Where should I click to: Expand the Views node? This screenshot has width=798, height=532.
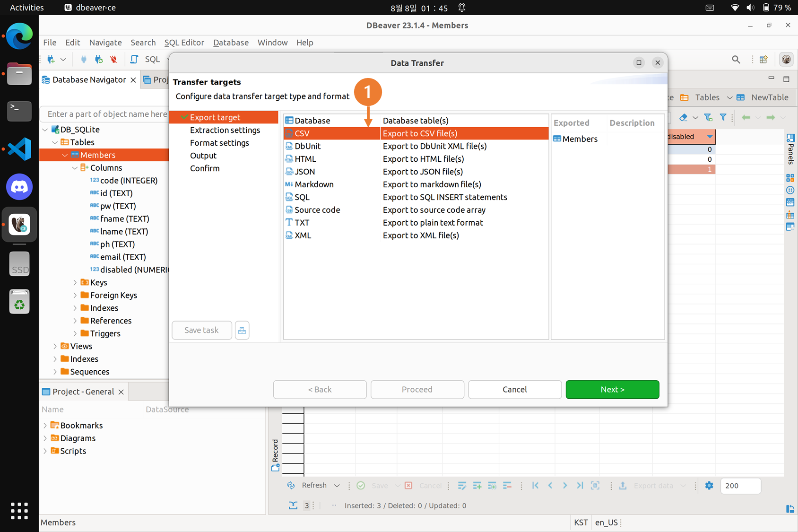55,346
